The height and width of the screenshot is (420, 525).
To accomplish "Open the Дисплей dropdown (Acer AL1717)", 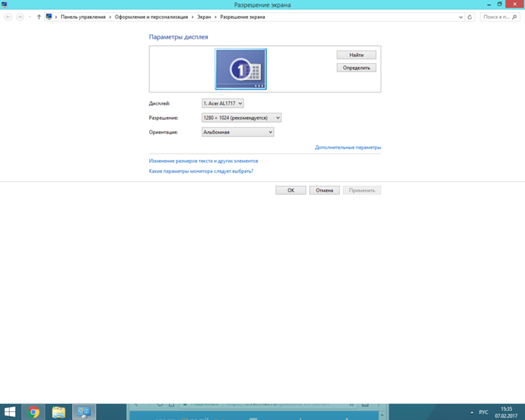I will tap(222, 103).
